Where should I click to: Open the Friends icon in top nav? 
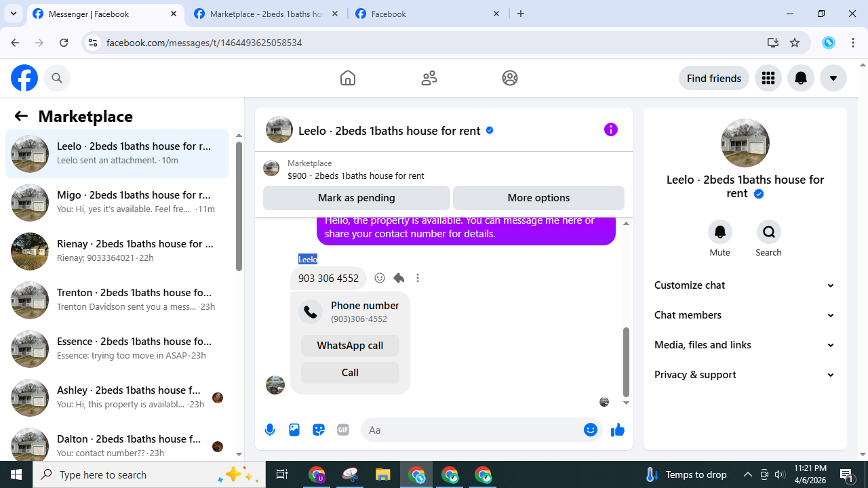tap(429, 78)
